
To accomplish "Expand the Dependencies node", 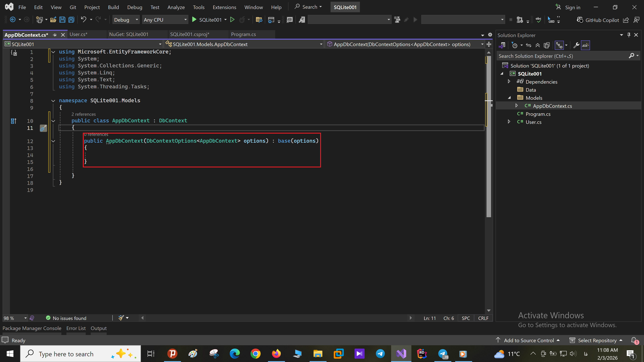I will click(509, 81).
